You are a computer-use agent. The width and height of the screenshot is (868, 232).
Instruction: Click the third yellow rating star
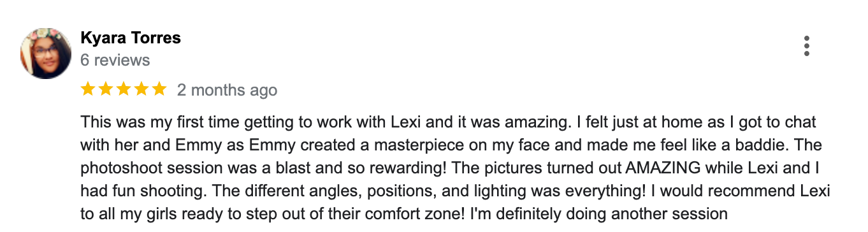coord(124,89)
